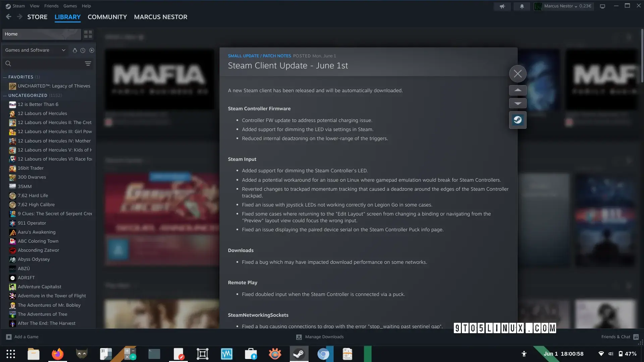Expand the Games and Software dropdown
Viewport: 644px width, 362px height.
point(35,50)
